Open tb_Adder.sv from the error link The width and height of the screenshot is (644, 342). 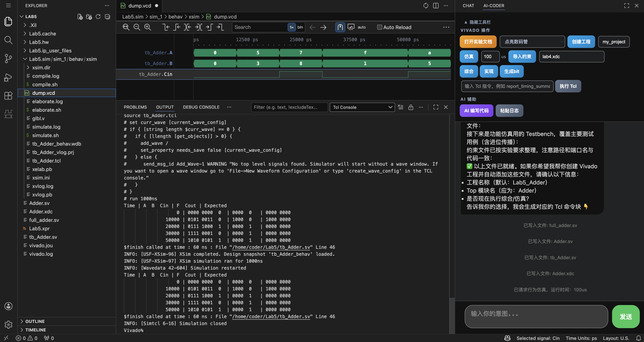pos(271,247)
